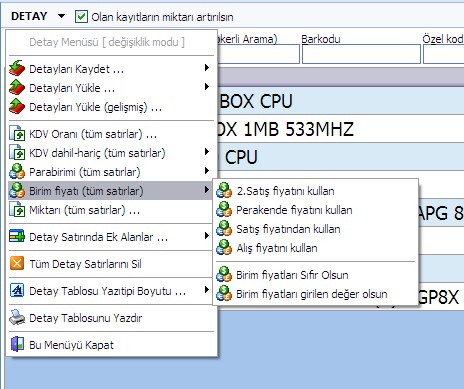Click the Parabirimi coins icon
This screenshot has height=389, width=464.
point(17,172)
